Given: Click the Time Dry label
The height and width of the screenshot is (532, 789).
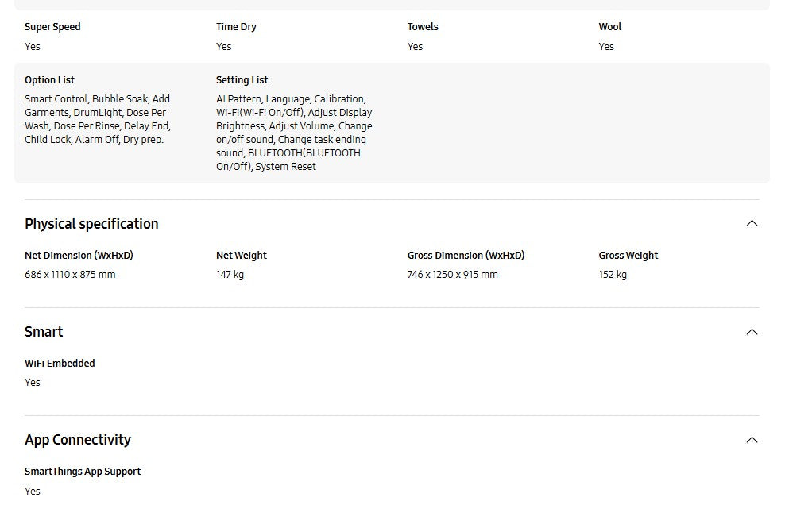Looking at the screenshot, I should (x=236, y=27).
